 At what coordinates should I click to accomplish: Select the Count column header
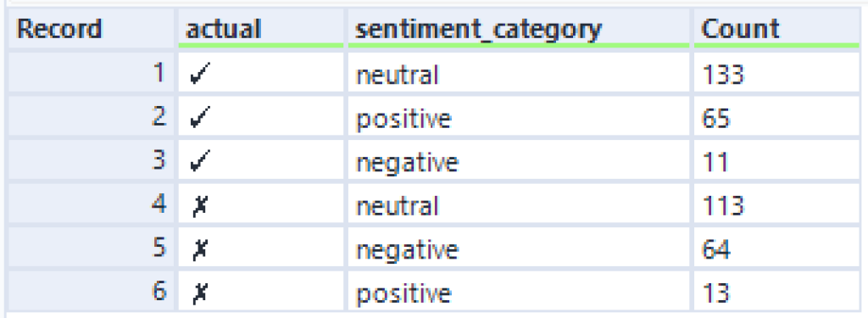pyautogui.click(x=776, y=28)
